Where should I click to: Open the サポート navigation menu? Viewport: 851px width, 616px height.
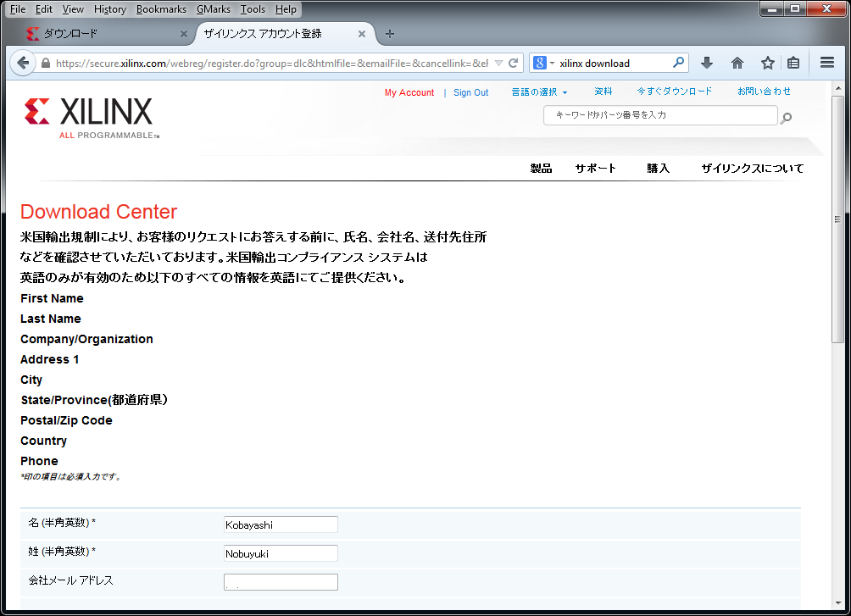pyautogui.click(x=595, y=169)
